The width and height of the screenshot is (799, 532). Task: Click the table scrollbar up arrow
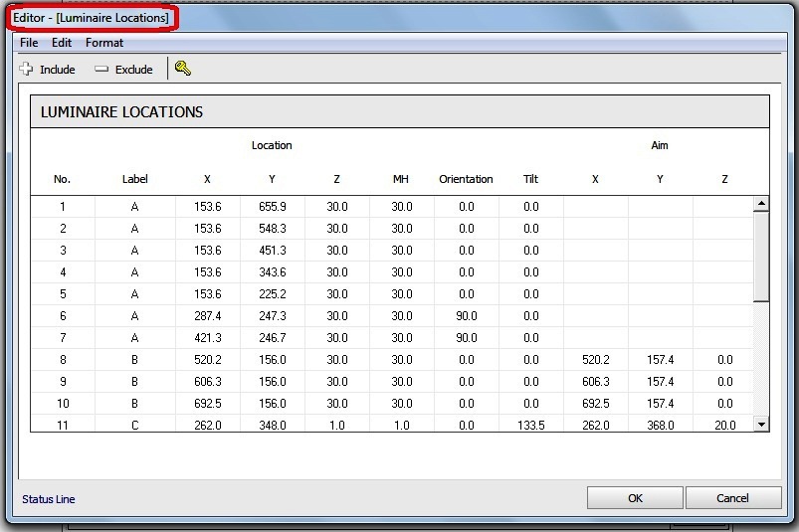[761, 204]
